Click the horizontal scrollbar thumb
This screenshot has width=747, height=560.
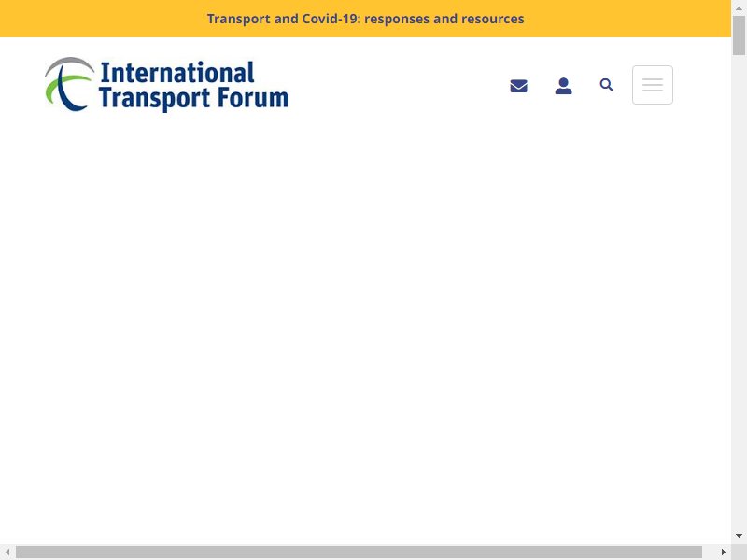tap(359, 552)
